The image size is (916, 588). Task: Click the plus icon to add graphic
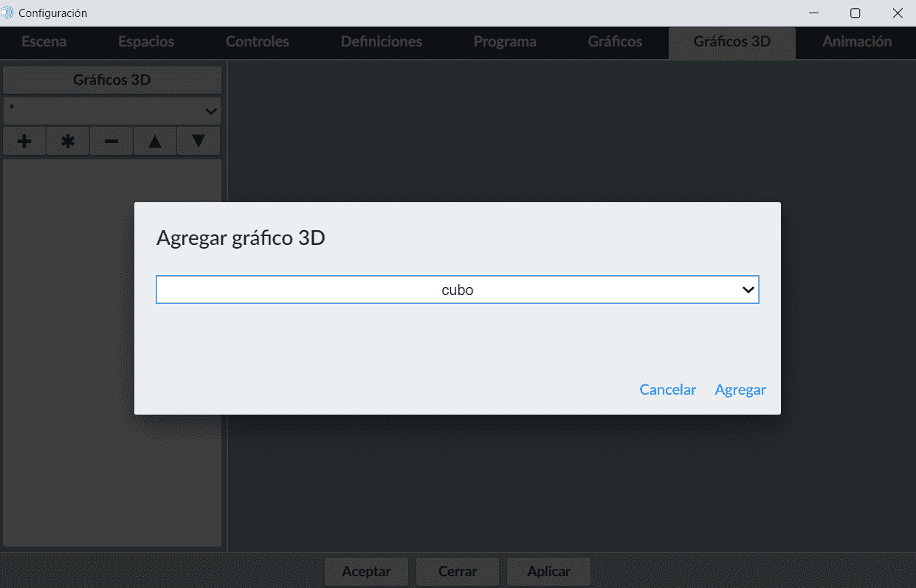(x=24, y=141)
